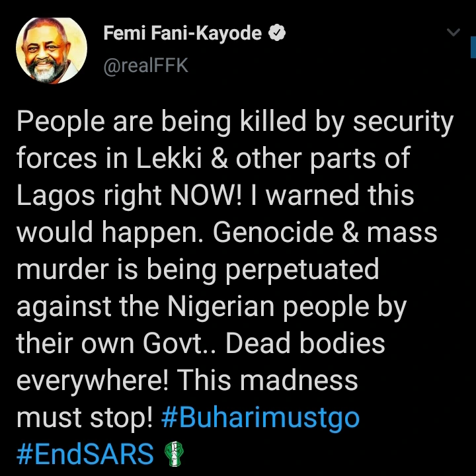Viewport: 476px width, 476px height.
Task: Open the #EndSARS hashtag
Action: coord(85,454)
